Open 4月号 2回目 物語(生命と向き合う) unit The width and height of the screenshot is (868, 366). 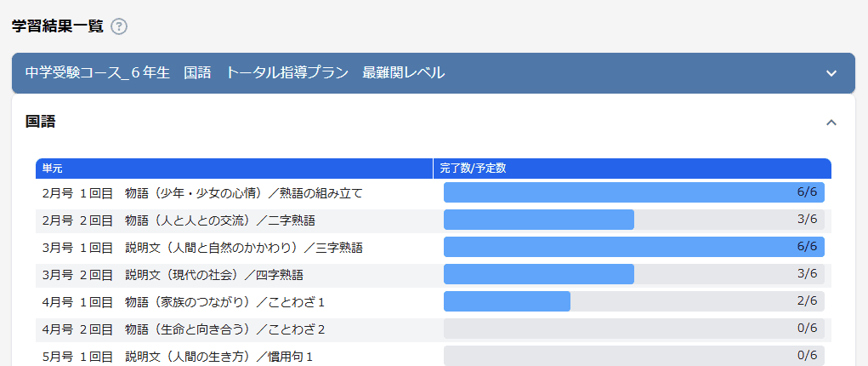coord(184,329)
